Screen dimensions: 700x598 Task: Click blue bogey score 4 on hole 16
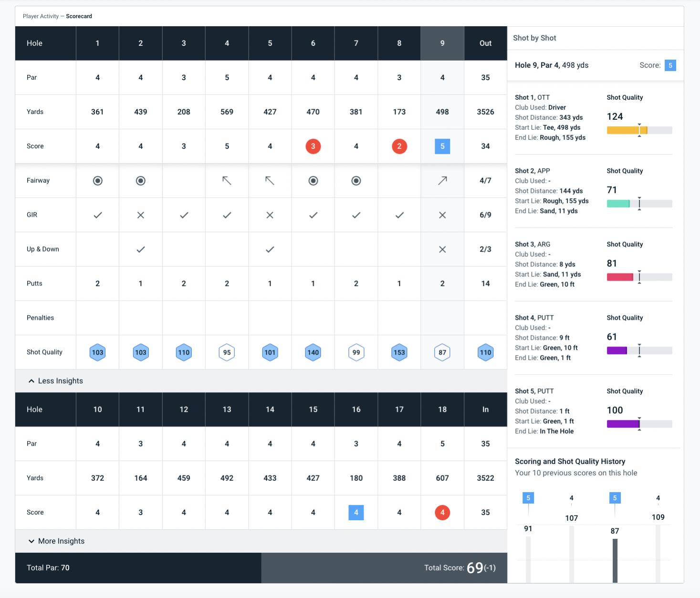tap(356, 512)
